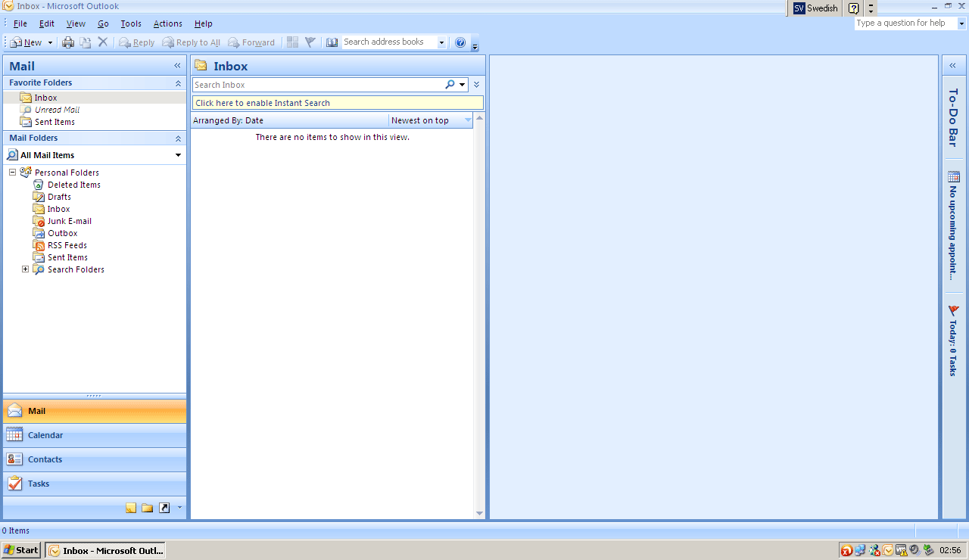Viewport: 969px width, 560px height.
Task: Click the Move to Folder toolbar icon
Action: tap(86, 42)
